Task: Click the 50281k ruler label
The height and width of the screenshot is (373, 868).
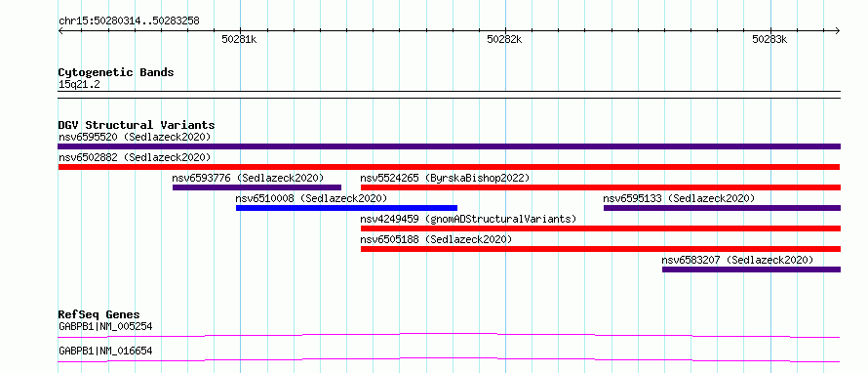Action: pos(239,39)
